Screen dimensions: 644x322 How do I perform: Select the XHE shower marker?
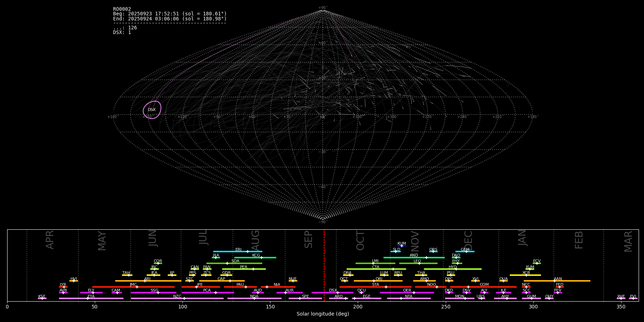(621, 298)
